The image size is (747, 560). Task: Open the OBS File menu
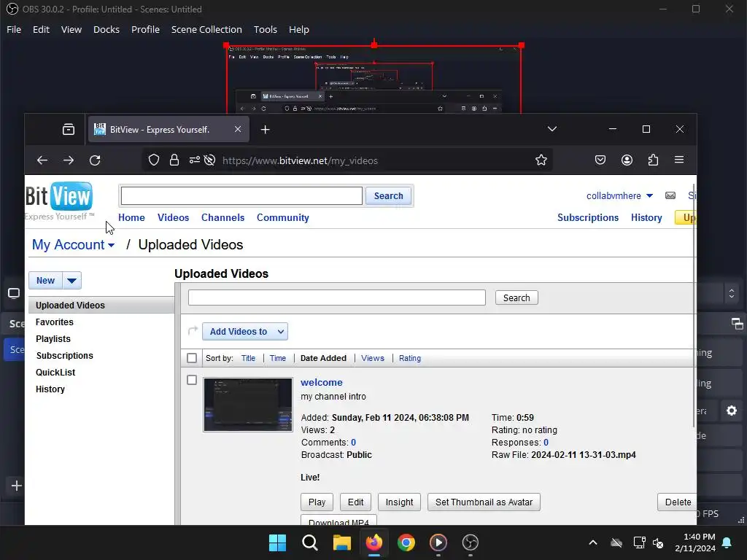point(14,29)
